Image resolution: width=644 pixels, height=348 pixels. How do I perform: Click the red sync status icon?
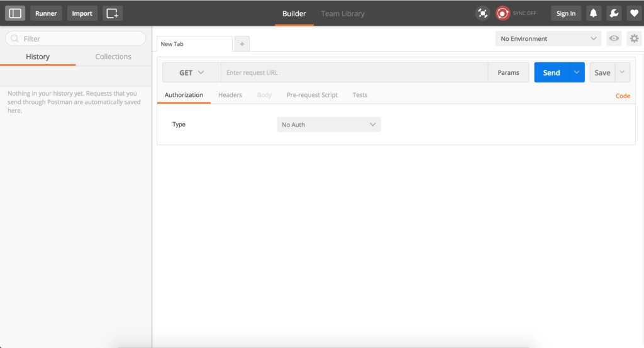tap(502, 13)
